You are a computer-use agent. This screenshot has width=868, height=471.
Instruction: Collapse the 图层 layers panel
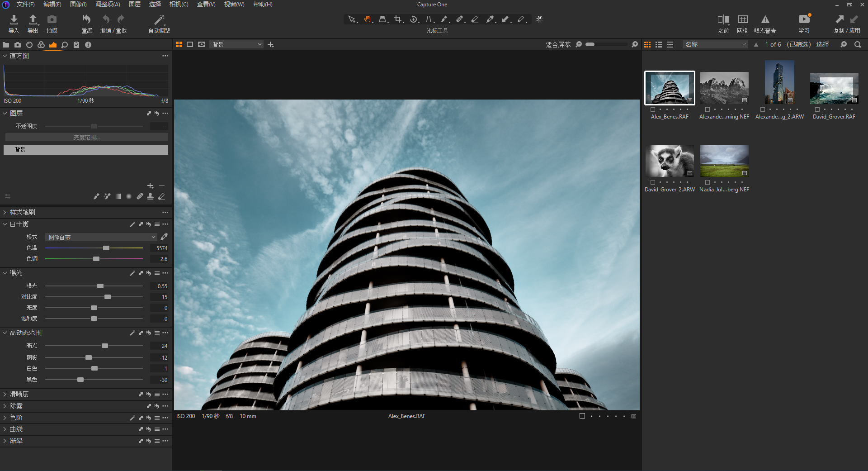coord(5,113)
